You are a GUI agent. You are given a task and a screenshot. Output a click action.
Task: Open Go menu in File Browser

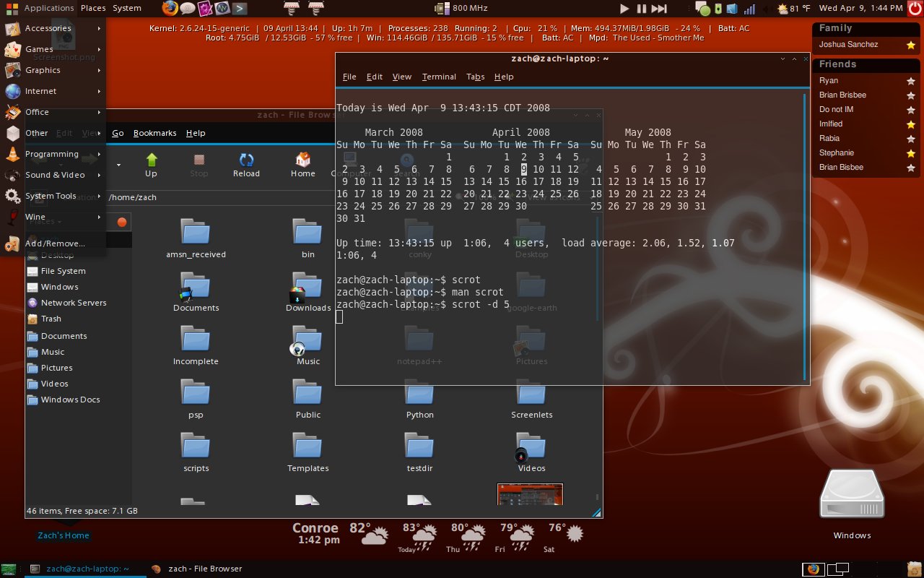(118, 133)
